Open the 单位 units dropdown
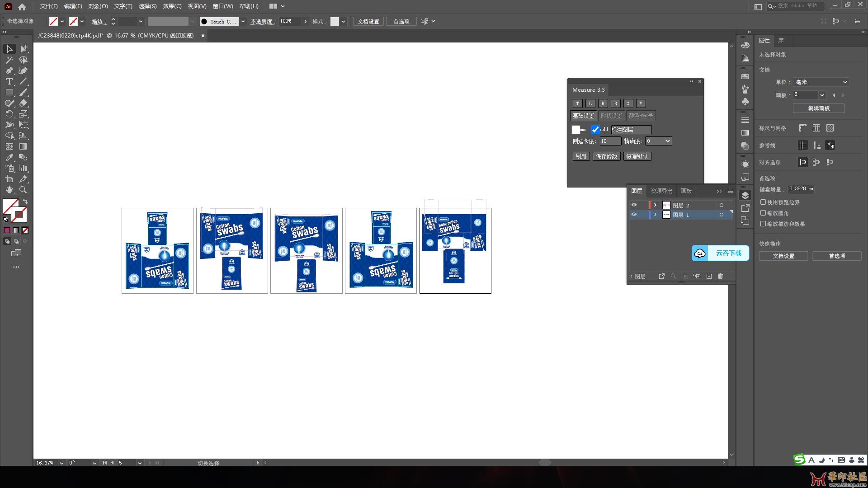The height and width of the screenshot is (488, 868). point(821,82)
